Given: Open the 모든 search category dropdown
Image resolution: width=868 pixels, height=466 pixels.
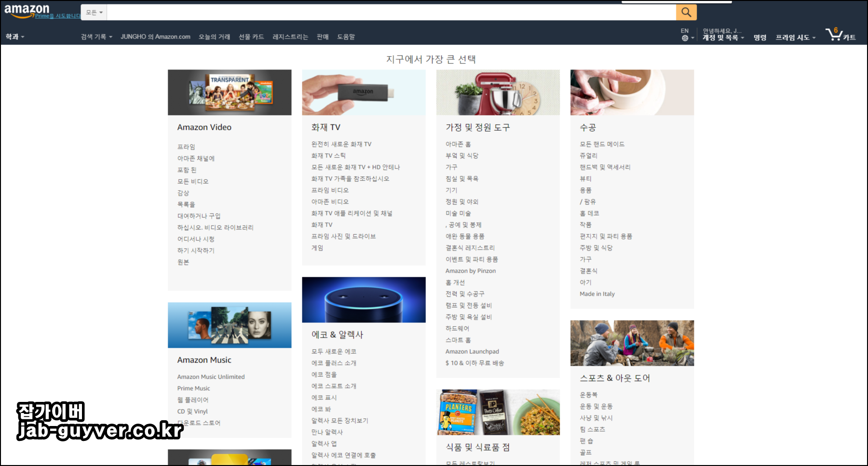Looking at the screenshot, I should tap(94, 13).
